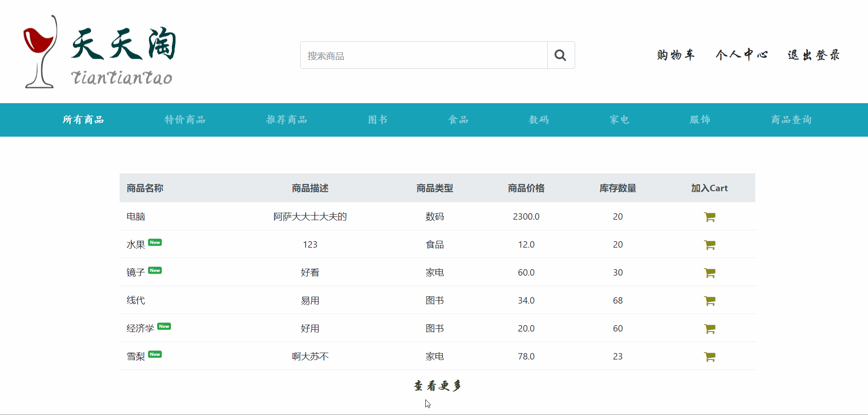The width and height of the screenshot is (868, 415).
Task: Add 经济学 to cart
Action: pos(709,329)
